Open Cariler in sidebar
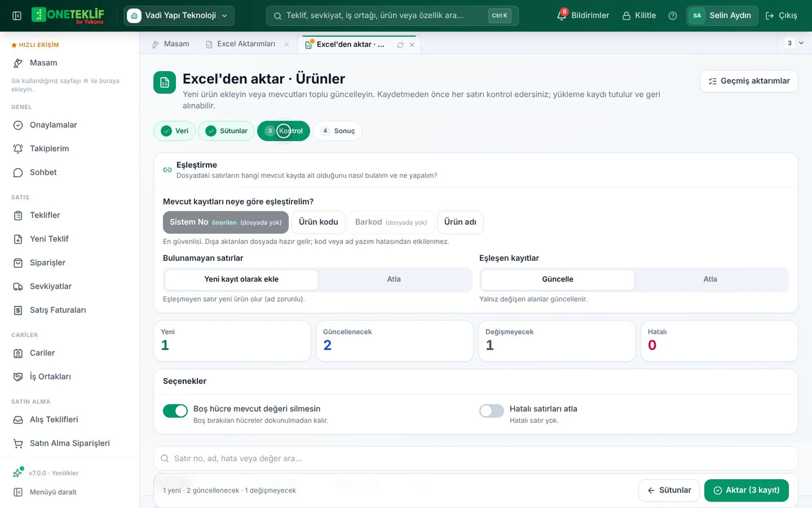Image resolution: width=812 pixels, height=508 pixels. click(x=69, y=353)
